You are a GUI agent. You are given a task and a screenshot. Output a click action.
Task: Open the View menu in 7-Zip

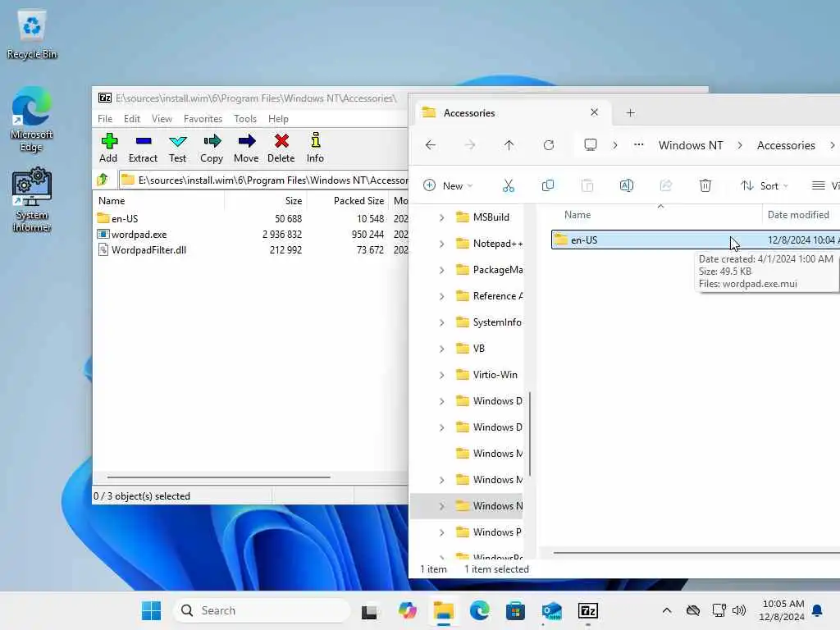pos(162,119)
